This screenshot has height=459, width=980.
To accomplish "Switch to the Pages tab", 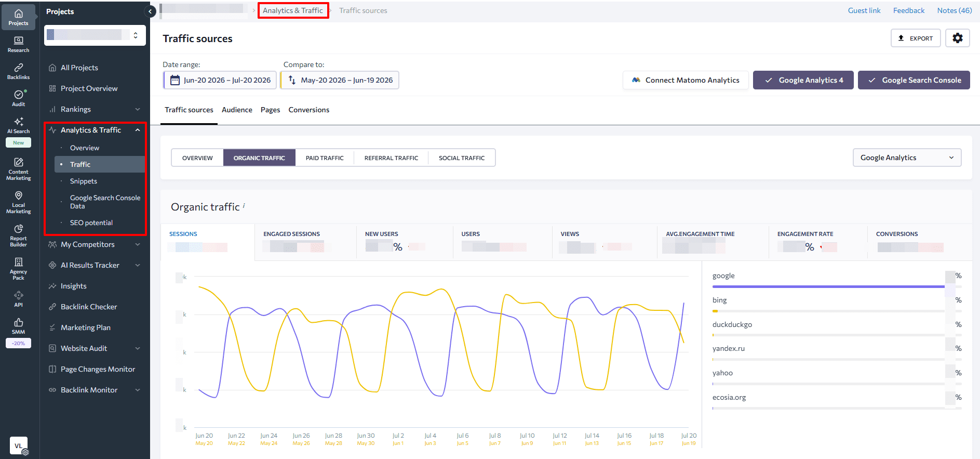I will [x=270, y=110].
